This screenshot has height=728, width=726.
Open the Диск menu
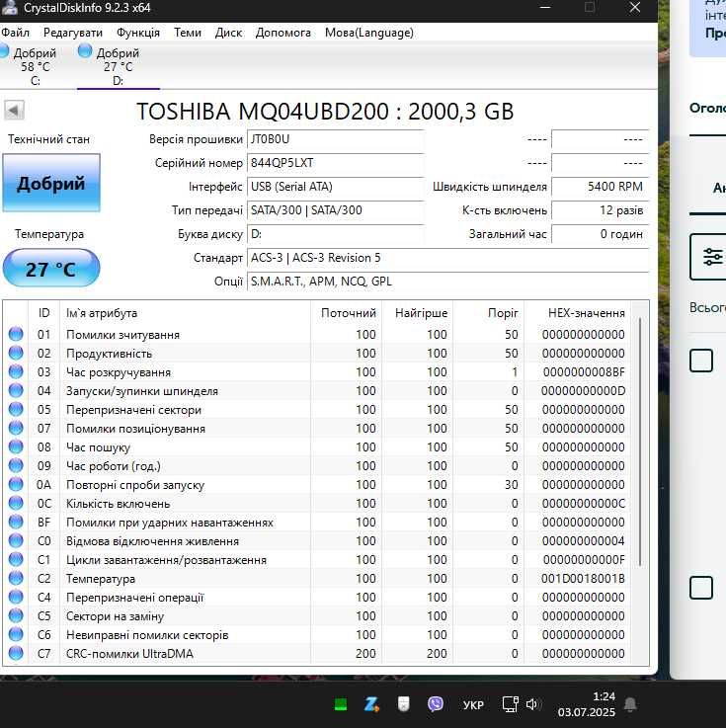point(228,33)
